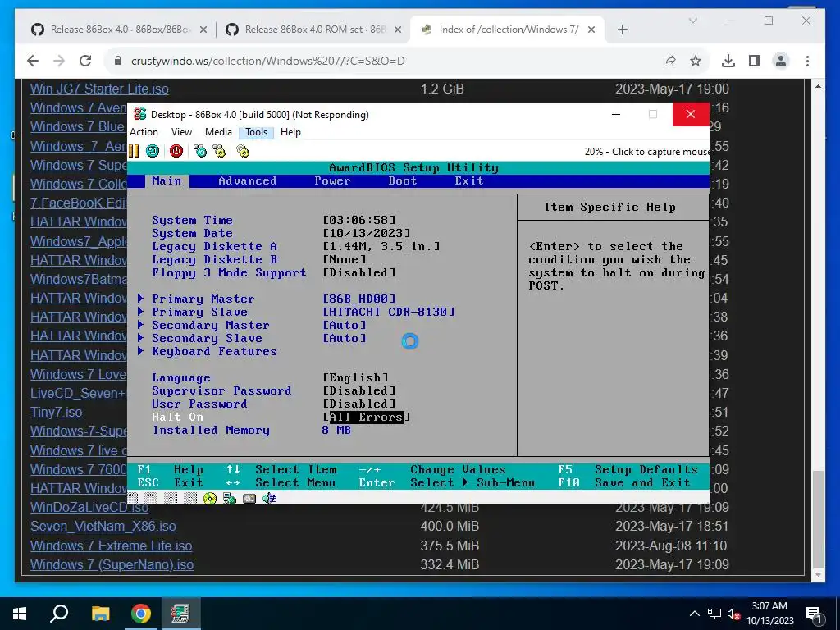Open 86Box settings via the gear toolbar icon

point(243,151)
